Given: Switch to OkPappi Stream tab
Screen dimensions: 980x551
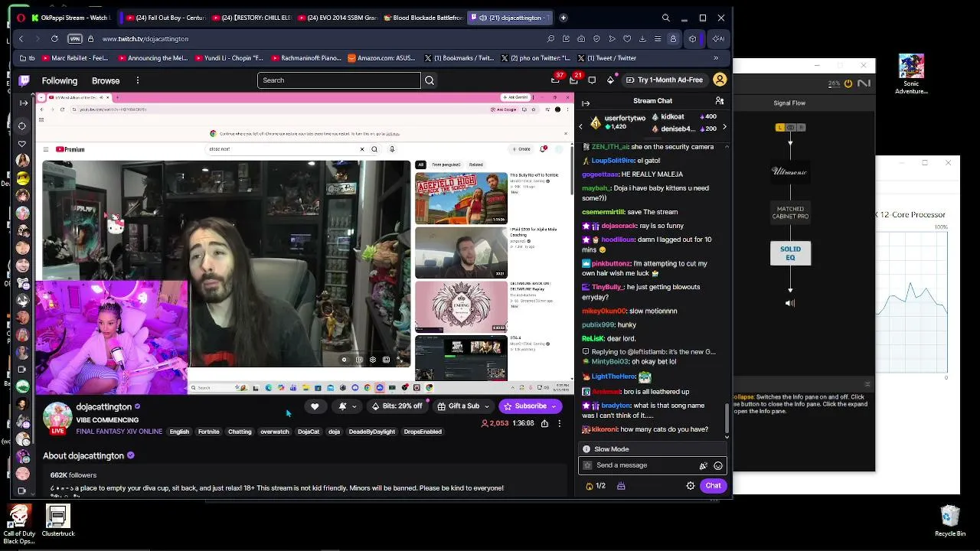Looking at the screenshot, I should (x=70, y=18).
